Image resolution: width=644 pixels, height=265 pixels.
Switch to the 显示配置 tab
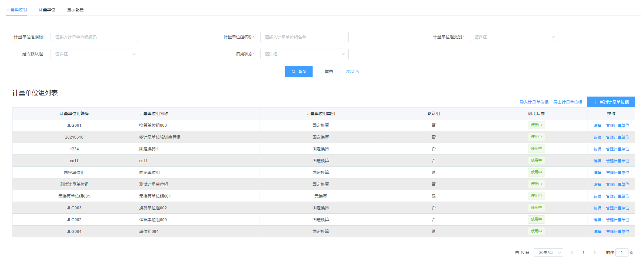pyautogui.click(x=75, y=10)
